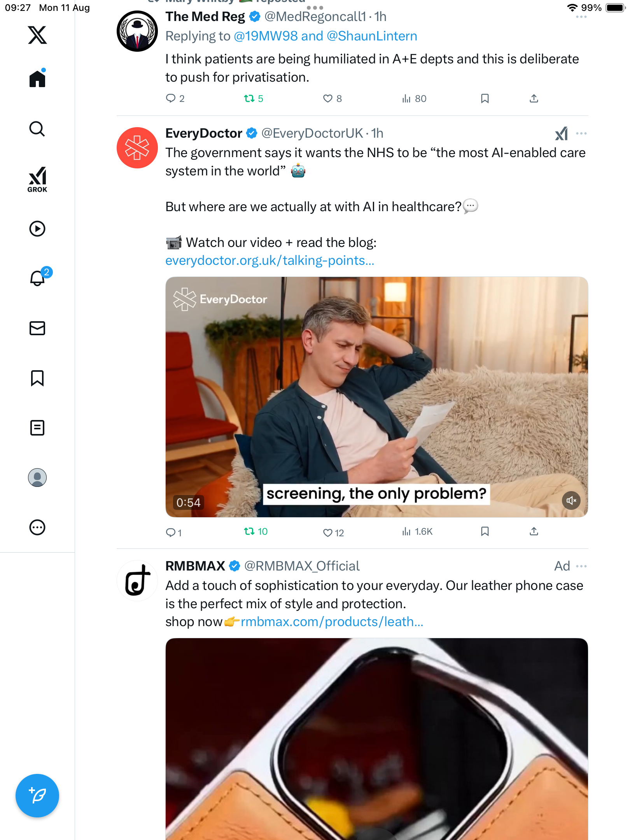Open the rmbmax.com products link
Viewport: 630px width, 840px height.
click(332, 622)
